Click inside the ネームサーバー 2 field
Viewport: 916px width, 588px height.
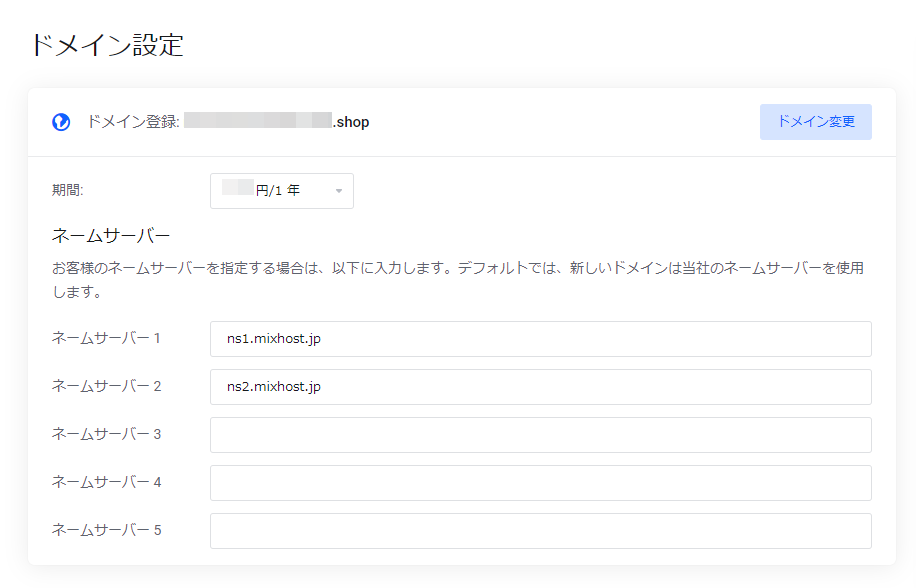540,386
